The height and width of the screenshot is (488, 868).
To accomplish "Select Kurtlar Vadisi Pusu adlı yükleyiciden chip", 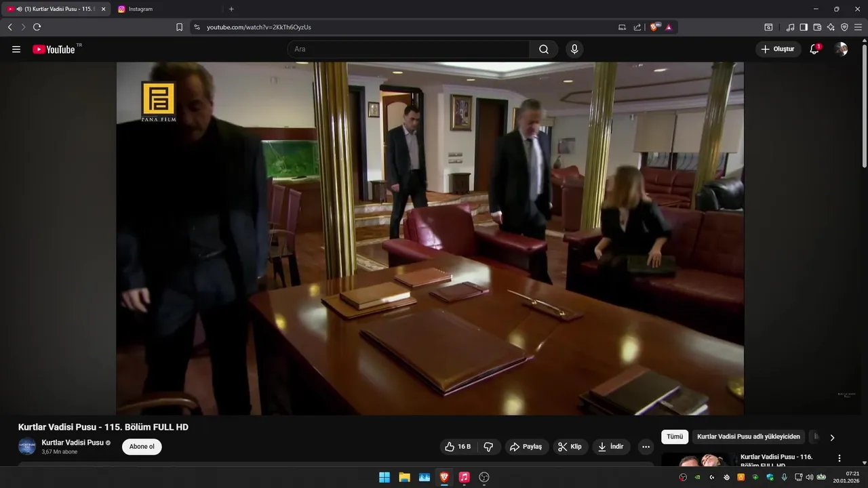I will pos(749,436).
